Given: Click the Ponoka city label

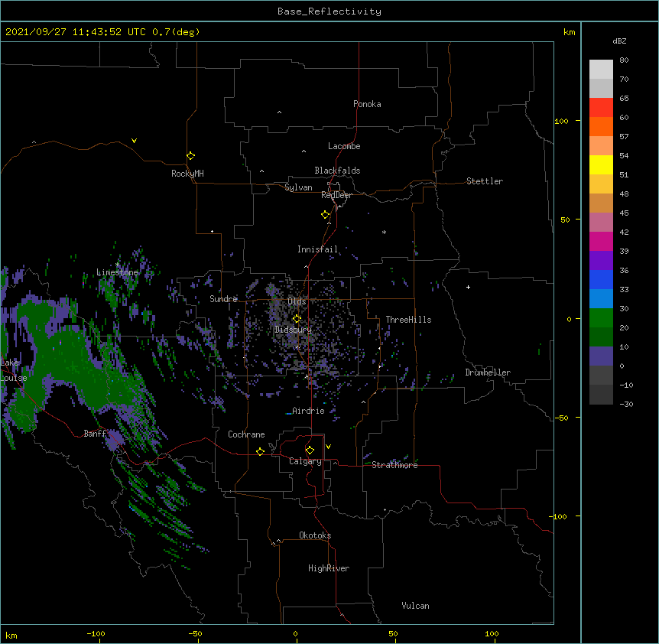Looking at the screenshot, I should tap(367, 104).
